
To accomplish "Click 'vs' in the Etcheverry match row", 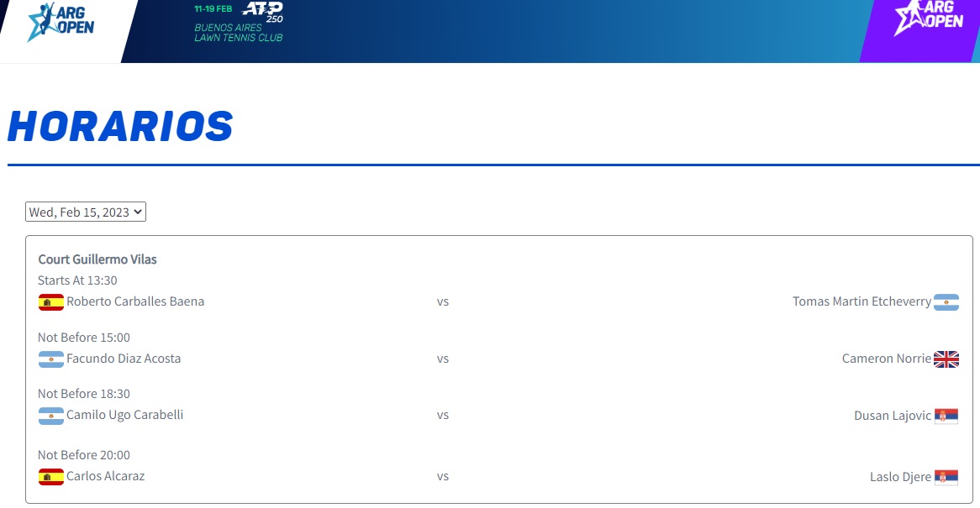I will pos(442,301).
